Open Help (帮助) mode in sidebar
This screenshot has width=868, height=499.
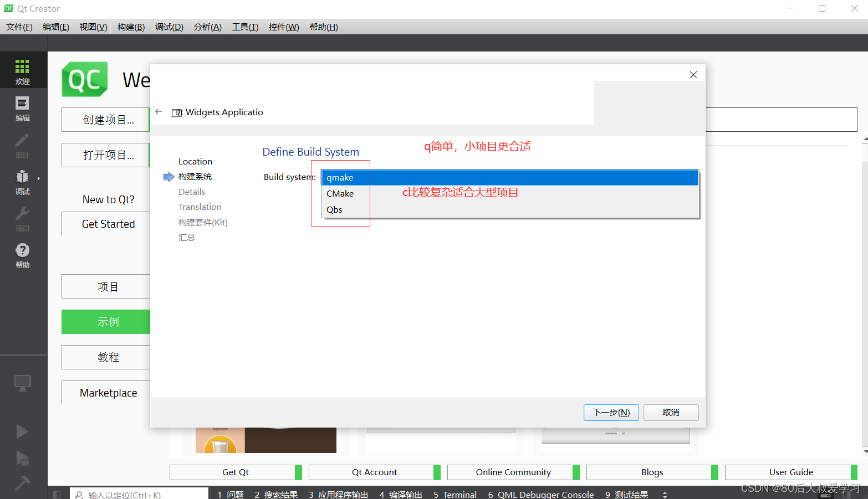22,255
